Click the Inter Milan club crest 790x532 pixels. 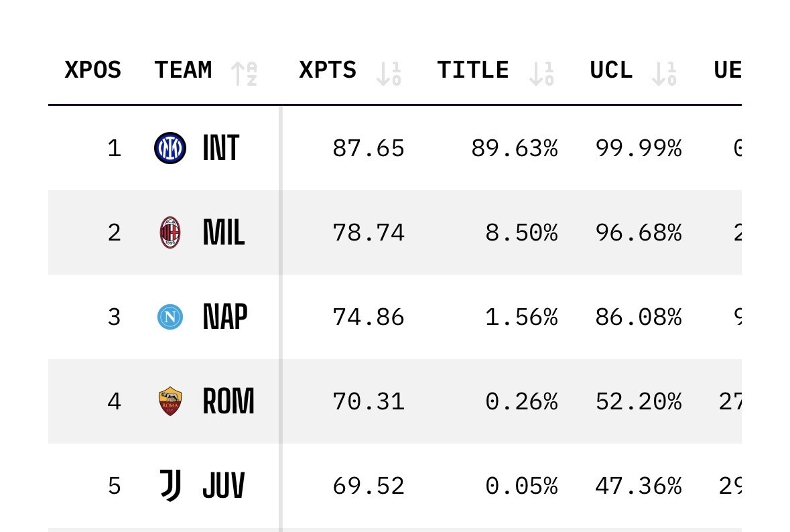170,148
